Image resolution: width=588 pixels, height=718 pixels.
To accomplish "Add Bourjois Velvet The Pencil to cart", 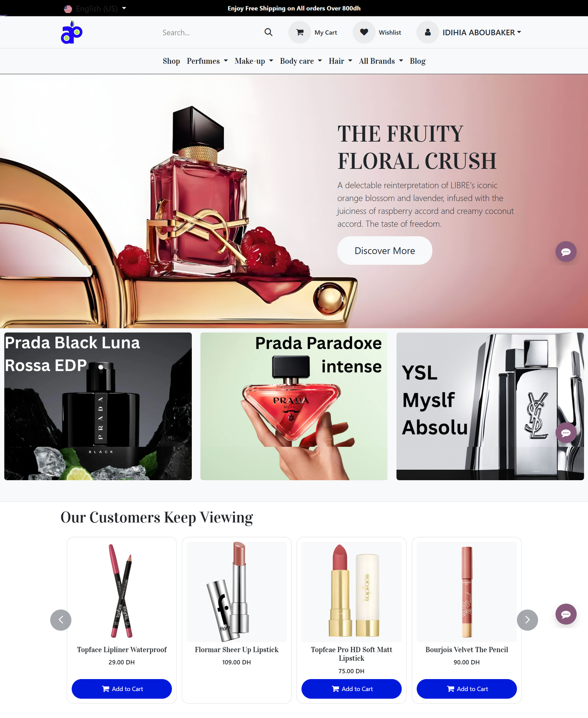I will (x=466, y=688).
